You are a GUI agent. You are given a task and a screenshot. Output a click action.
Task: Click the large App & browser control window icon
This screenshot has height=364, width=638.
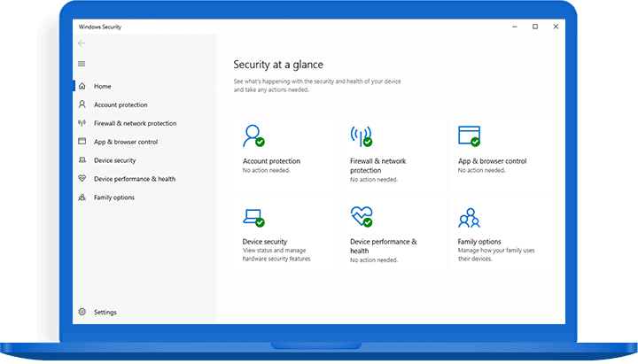(469, 136)
